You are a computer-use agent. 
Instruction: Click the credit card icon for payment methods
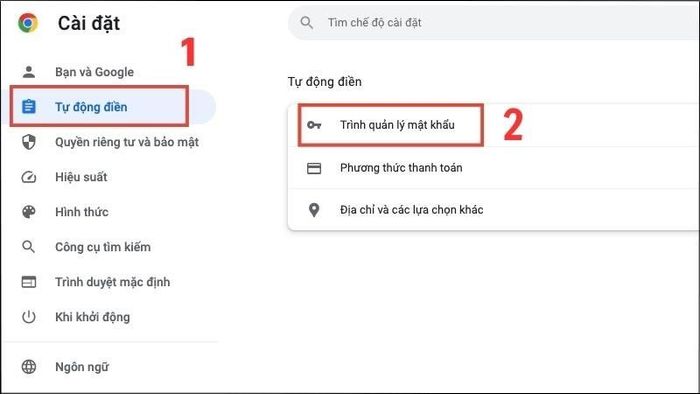[314, 168]
